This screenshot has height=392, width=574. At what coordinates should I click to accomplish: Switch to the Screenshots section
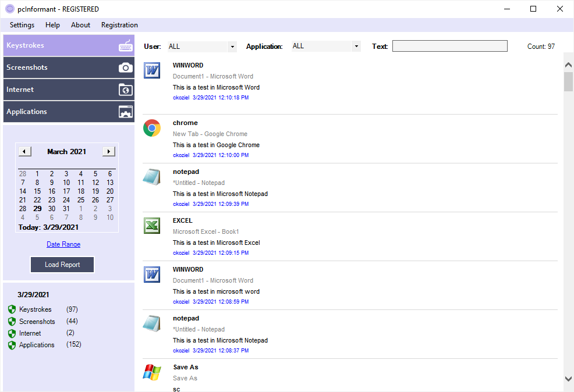69,67
